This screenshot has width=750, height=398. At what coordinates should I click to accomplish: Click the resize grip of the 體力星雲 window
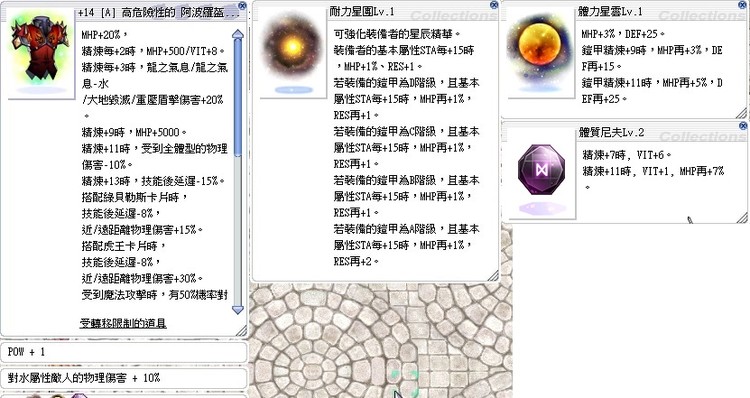741,113
